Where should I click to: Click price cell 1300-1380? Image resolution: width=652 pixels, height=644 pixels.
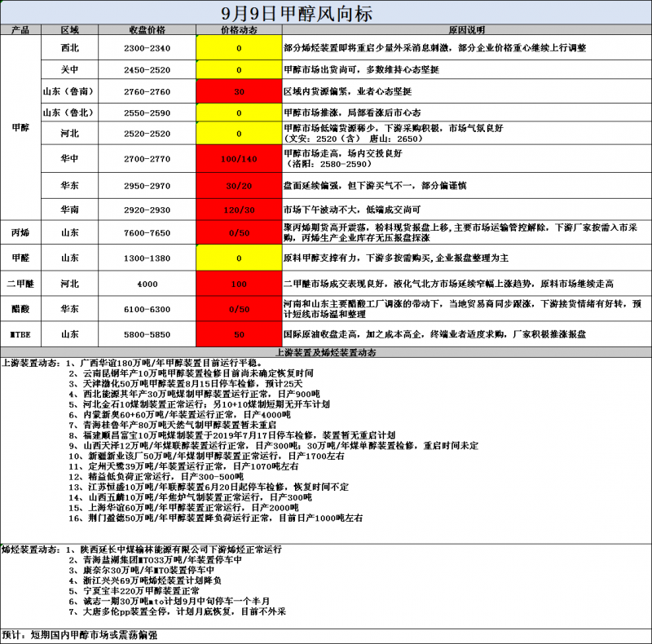(x=147, y=258)
